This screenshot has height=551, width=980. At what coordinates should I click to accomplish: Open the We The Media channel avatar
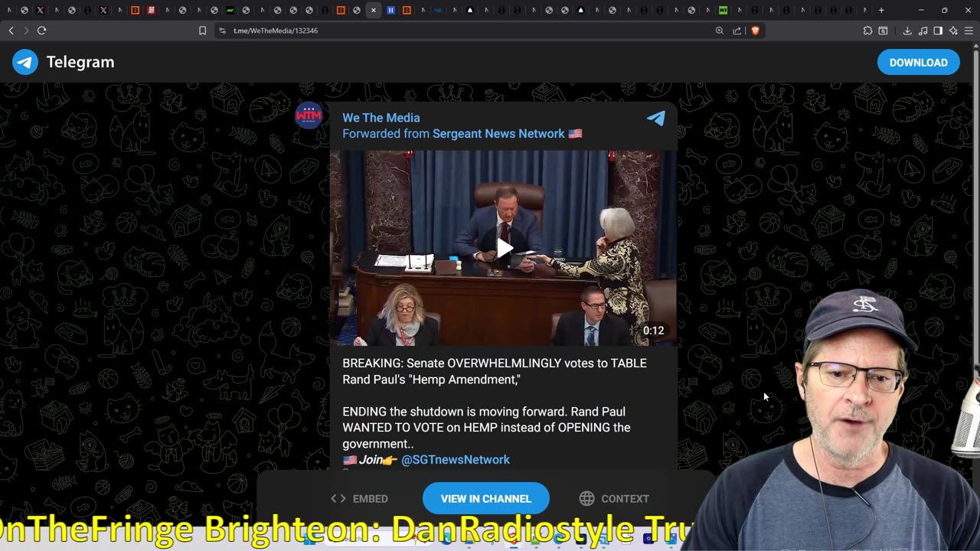click(309, 116)
